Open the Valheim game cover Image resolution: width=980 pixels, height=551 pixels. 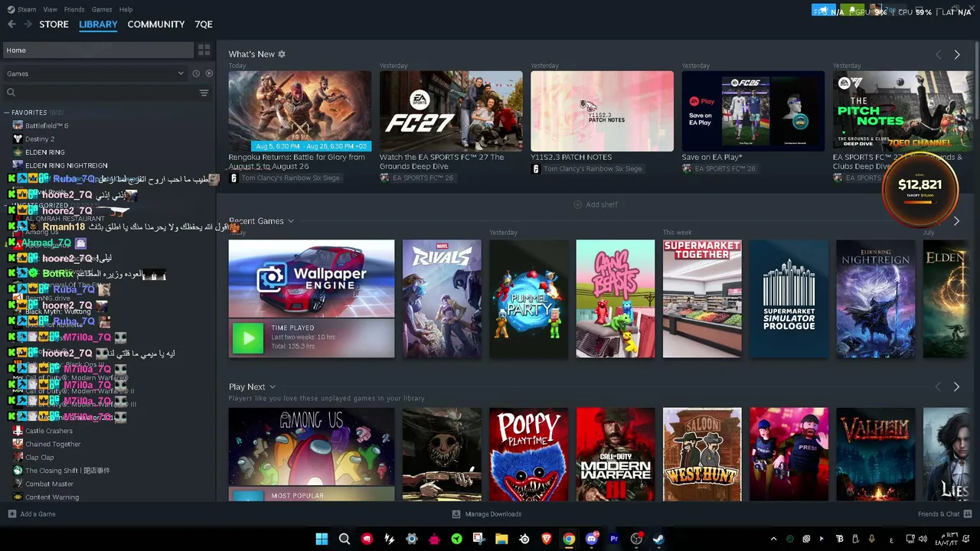click(x=876, y=455)
